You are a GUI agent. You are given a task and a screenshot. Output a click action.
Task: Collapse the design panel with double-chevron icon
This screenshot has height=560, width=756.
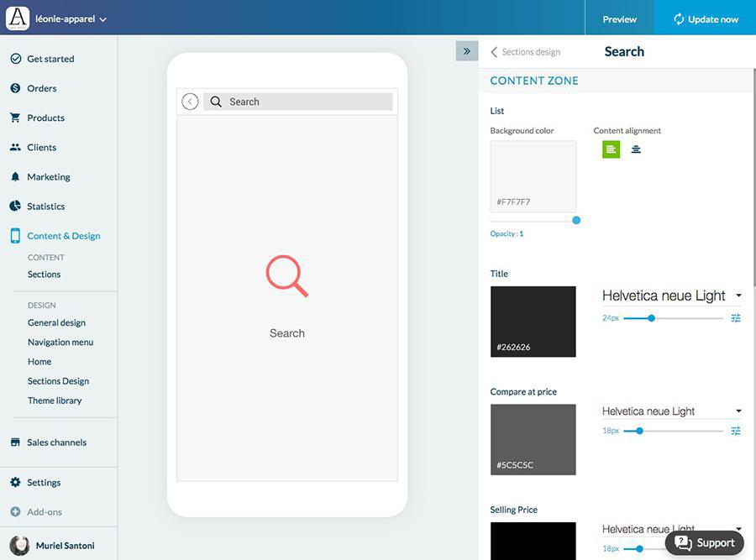pyautogui.click(x=467, y=51)
